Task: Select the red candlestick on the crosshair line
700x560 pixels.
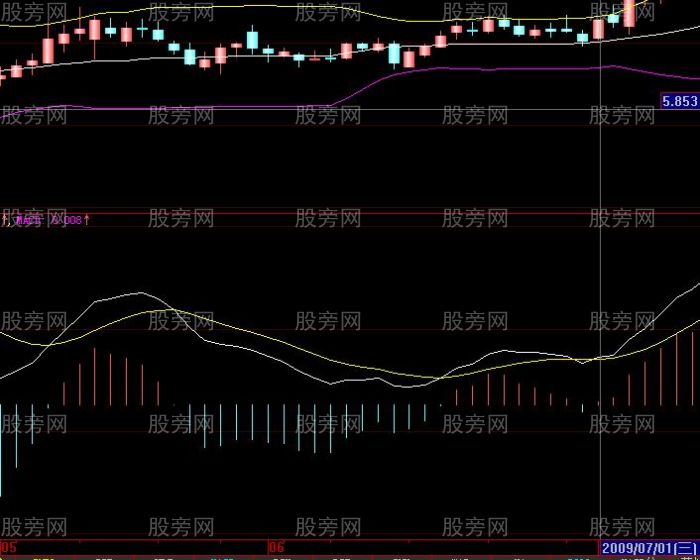Action: pos(599,29)
